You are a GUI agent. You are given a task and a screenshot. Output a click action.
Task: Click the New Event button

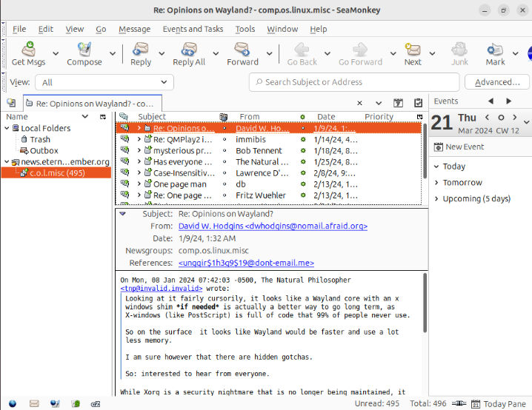pyautogui.click(x=459, y=147)
